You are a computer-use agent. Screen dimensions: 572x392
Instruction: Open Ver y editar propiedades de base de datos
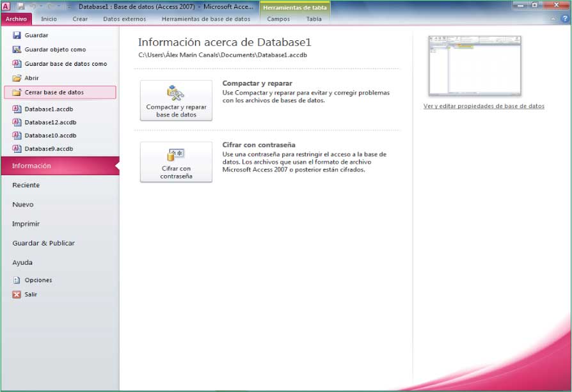(x=484, y=106)
